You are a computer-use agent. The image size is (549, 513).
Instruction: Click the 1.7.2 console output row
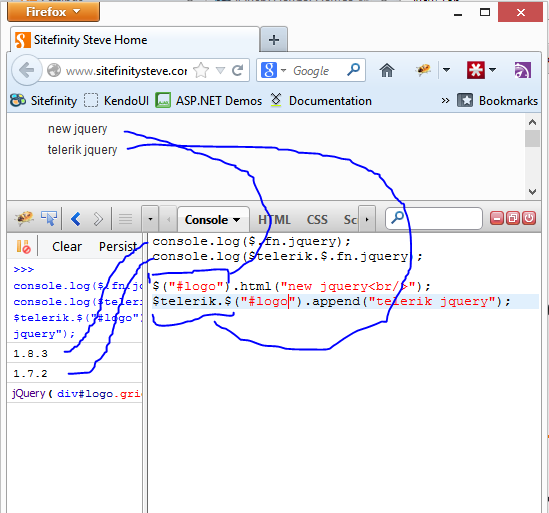75,374
